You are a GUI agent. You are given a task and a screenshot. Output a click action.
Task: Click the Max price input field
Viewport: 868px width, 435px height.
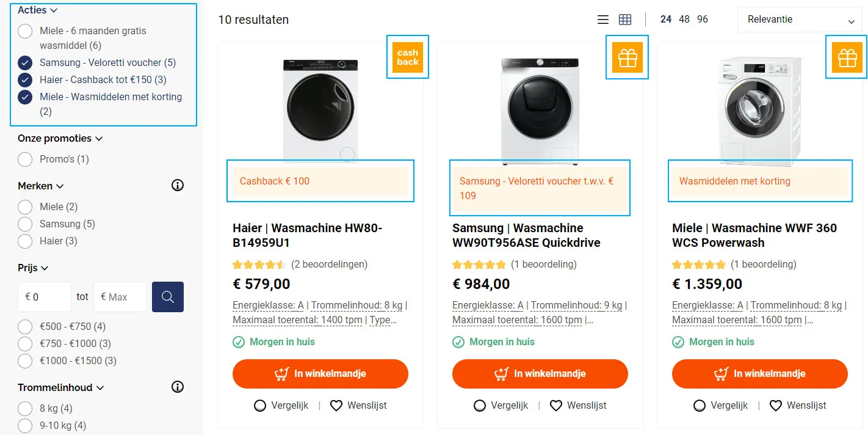[x=120, y=296]
